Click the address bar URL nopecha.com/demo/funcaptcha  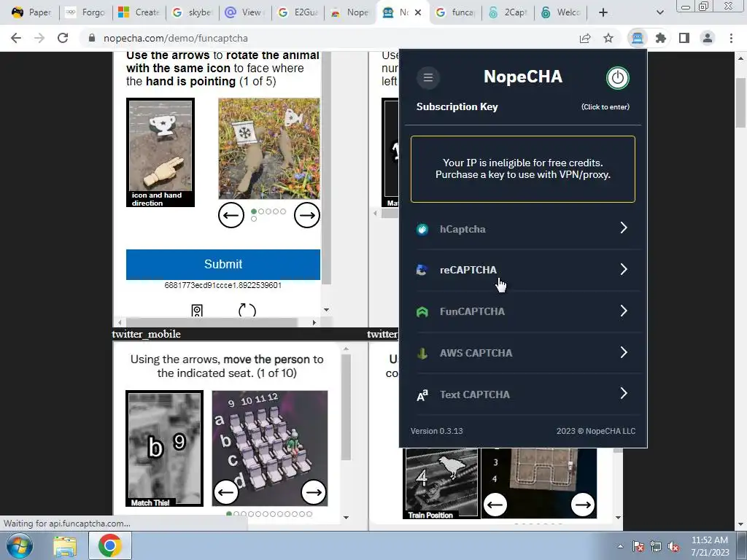click(175, 38)
